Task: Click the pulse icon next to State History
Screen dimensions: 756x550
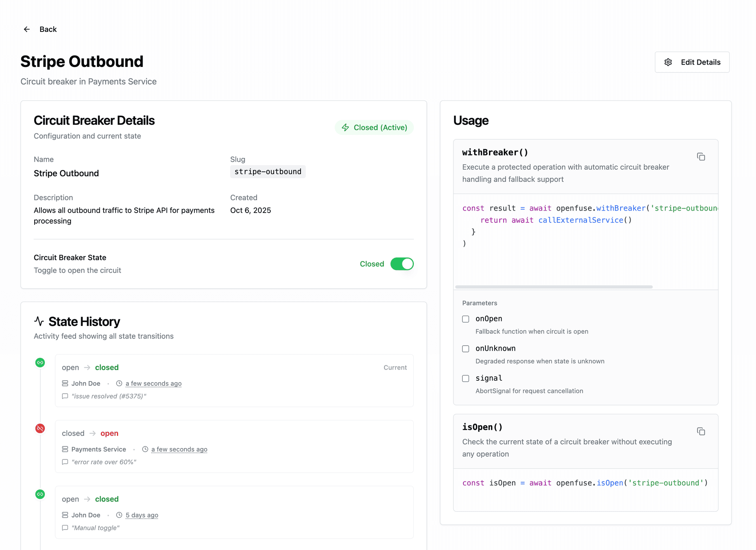Action: point(39,321)
